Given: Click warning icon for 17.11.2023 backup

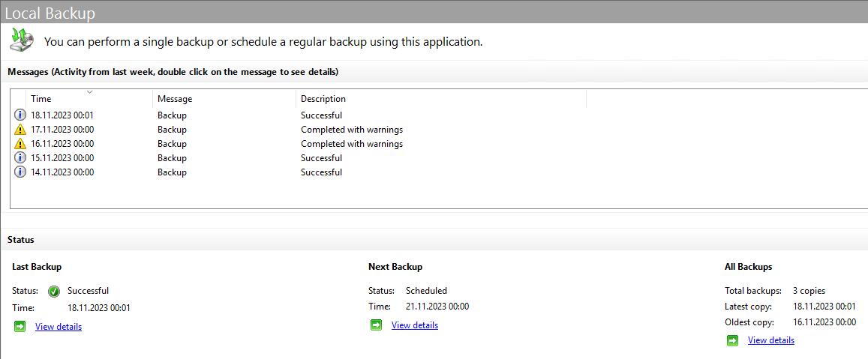Looking at the screenshot, I should [x=20, y=130].
